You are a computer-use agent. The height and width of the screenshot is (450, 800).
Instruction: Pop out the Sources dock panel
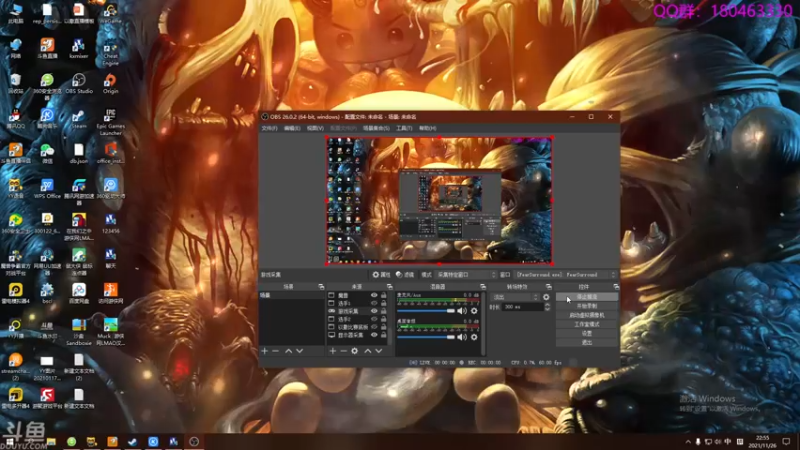389,287
